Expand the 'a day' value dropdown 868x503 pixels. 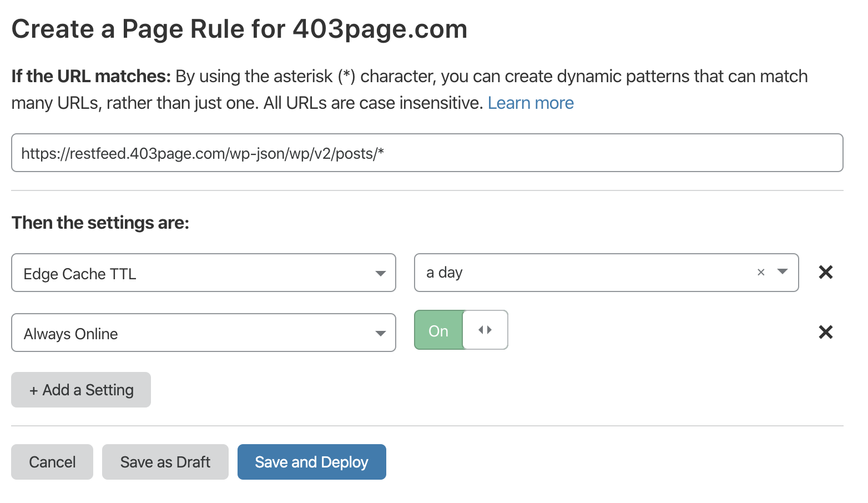pyautogui.click(x=783, y=272)
